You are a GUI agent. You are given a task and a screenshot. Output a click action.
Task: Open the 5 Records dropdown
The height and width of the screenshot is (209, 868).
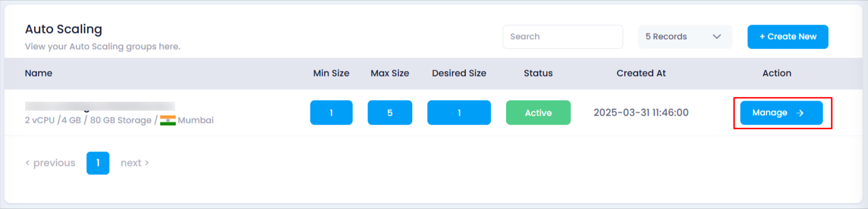[x=685, y=37]
